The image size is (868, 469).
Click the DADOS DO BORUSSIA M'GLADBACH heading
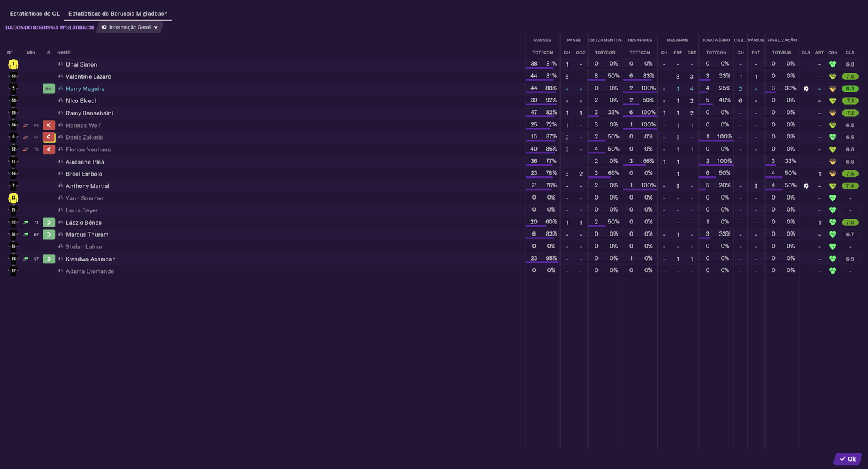click(50, 28)
